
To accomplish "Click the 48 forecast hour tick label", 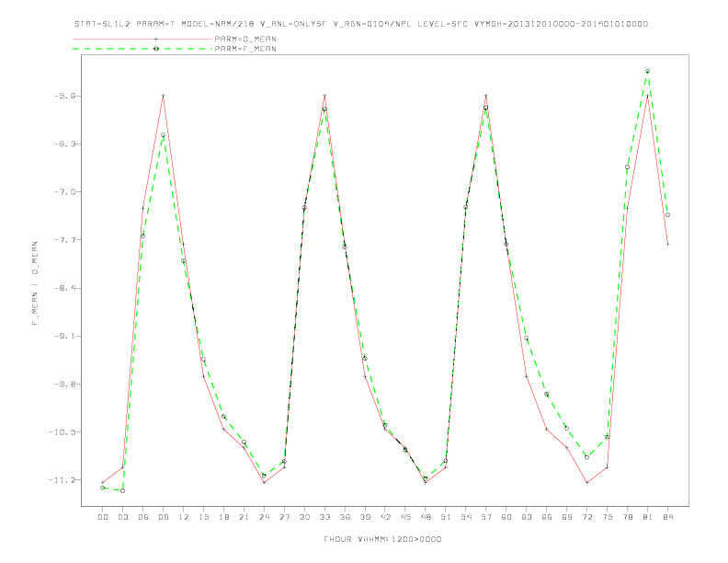I will (426, 517).
